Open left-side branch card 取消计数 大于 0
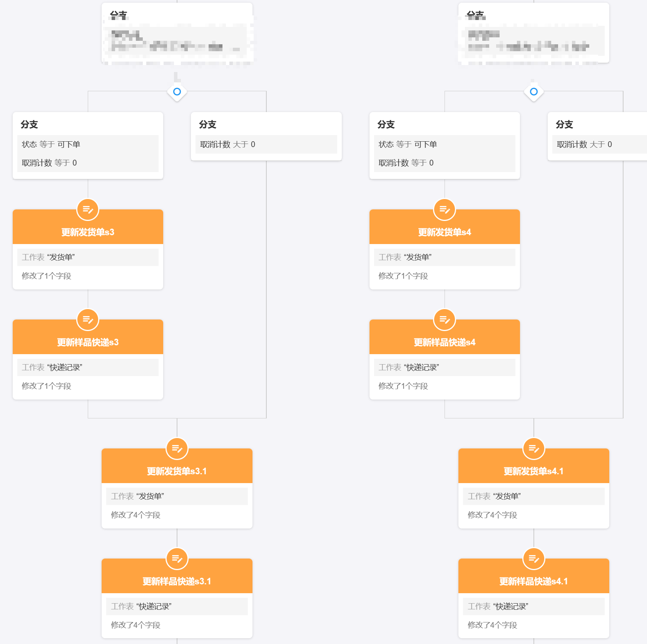Image resolution: width=647 pixels, height=644 pixels. click(x=266, y=136)
